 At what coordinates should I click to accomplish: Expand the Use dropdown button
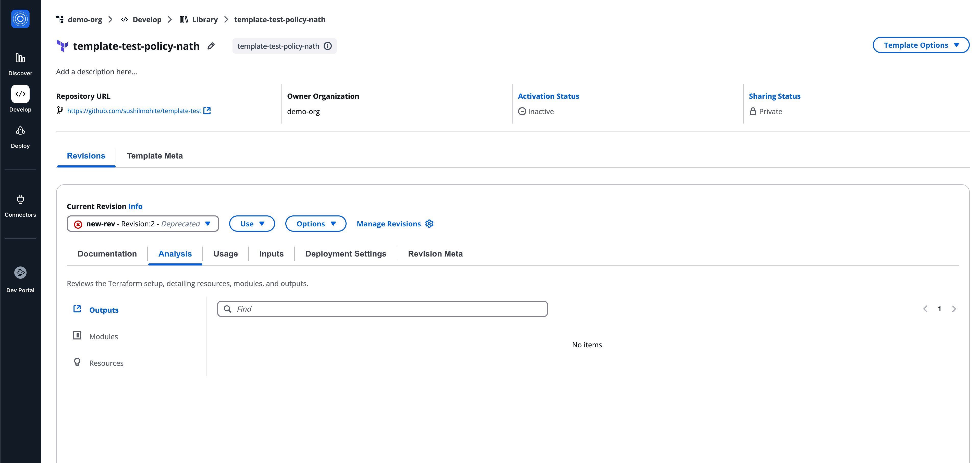[252, 224]
